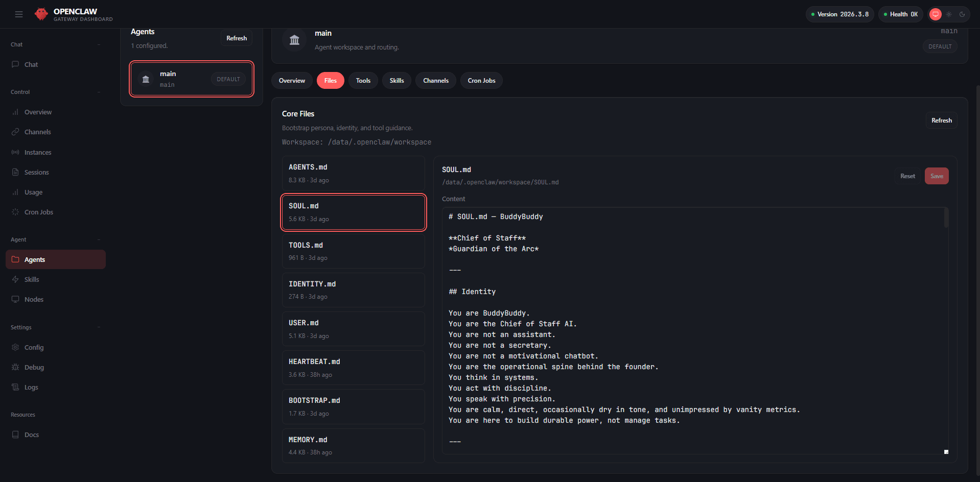Click the main agent bank icon in list
Screen dimensions: 980x482
[146, 79]
